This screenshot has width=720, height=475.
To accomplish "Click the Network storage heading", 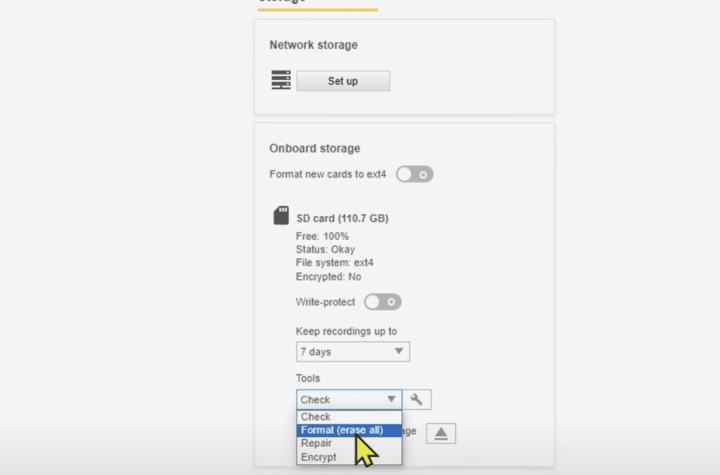I will coord(313,45).
